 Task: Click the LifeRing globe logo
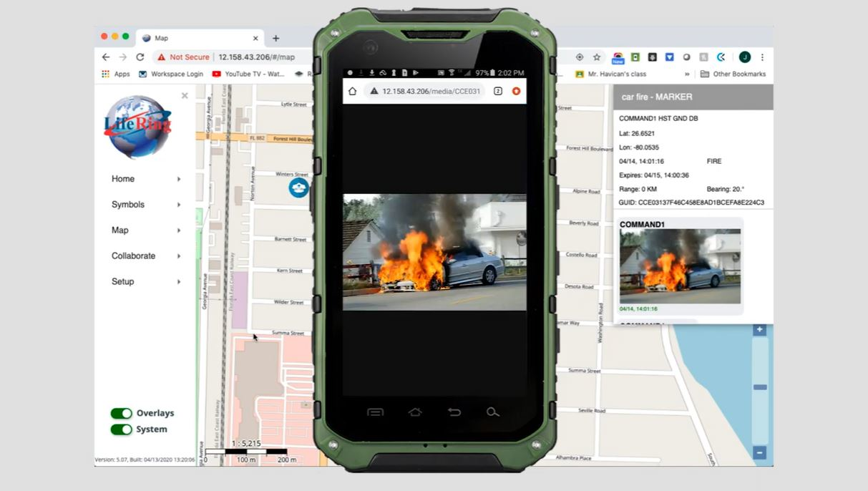click(x=137, y=127)
